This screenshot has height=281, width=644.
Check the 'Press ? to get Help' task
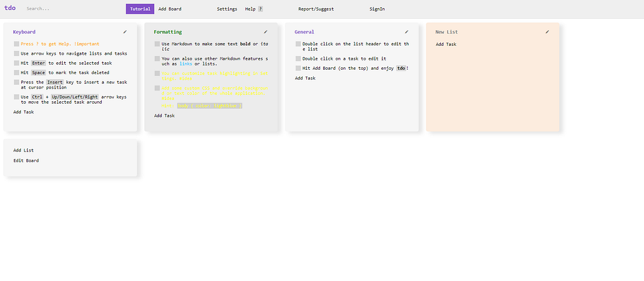pos(16,43)
